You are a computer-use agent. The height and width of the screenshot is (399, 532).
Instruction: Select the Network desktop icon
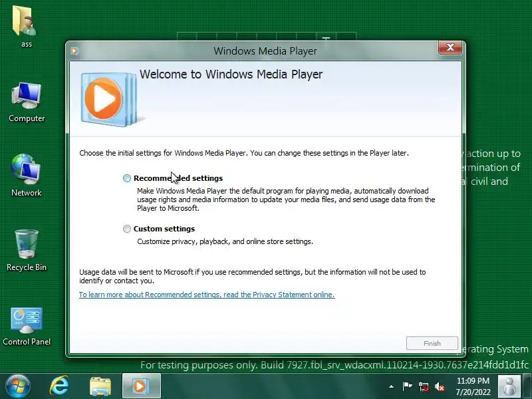[x=26, y=176]
